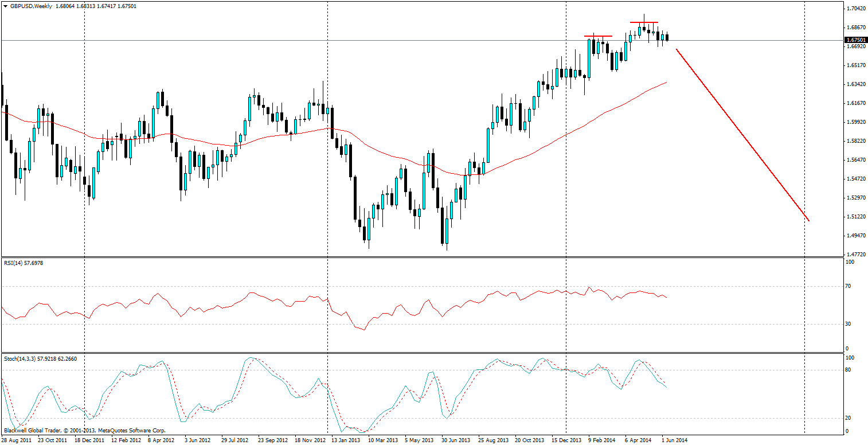Click the 20 Oct 2013 date label
Screen dimensions: 868x445
tap(530, 440)
